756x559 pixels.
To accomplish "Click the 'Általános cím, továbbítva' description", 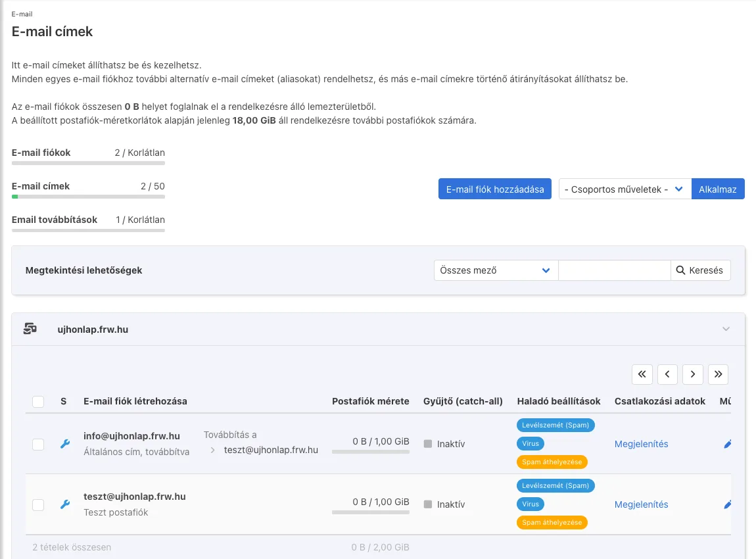I will pos(137,452).
